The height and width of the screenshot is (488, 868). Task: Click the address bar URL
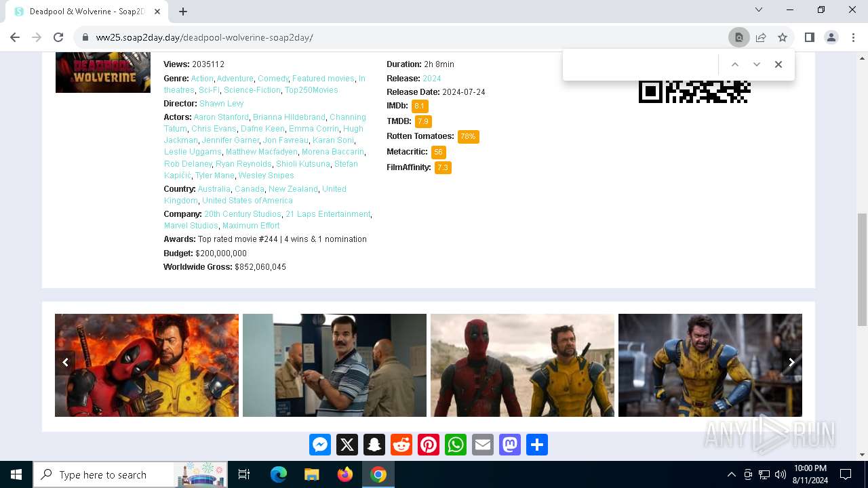coord(204,37)
